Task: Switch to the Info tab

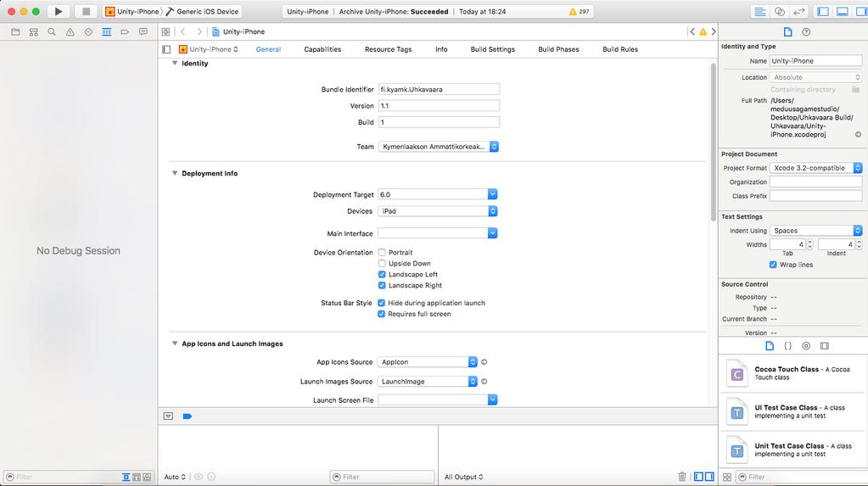Action: pos(441,49)
